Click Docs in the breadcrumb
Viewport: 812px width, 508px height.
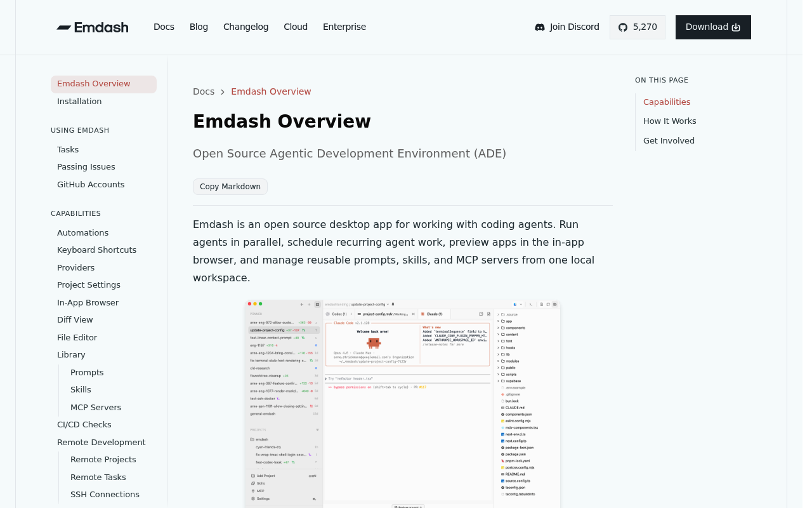pyautogui.click(x=204, y=91)
